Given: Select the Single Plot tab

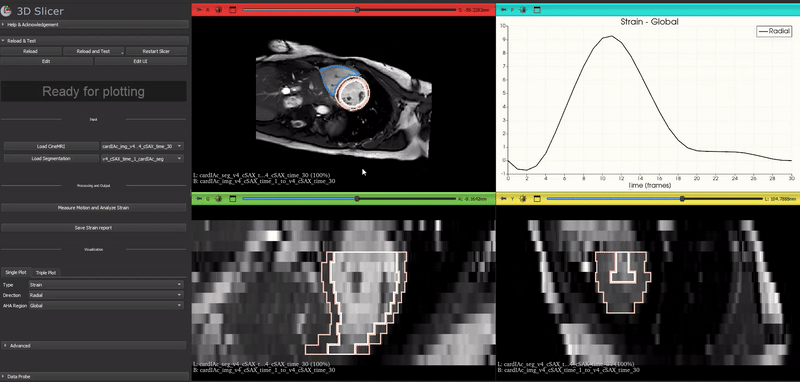Looking at the screenshot, I should (x=16, y=272).
